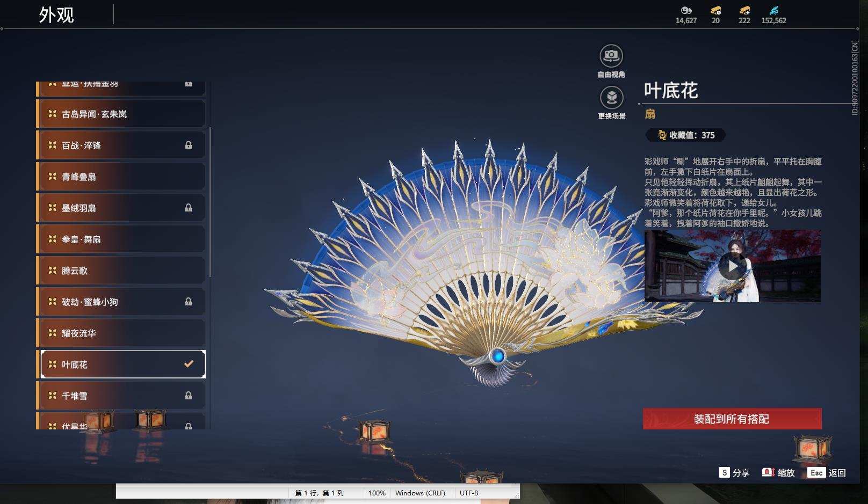Image resolution: width=868 pixels, height=504 pixels.
Task: Click the gold ingot icon showing 20
Action: (x=715, y=10)
